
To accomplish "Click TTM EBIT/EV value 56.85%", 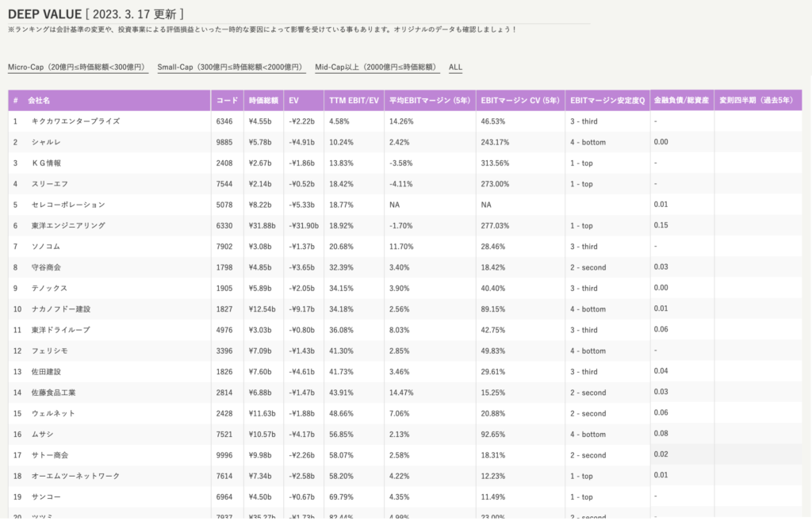I will click(x=341, y=435).
